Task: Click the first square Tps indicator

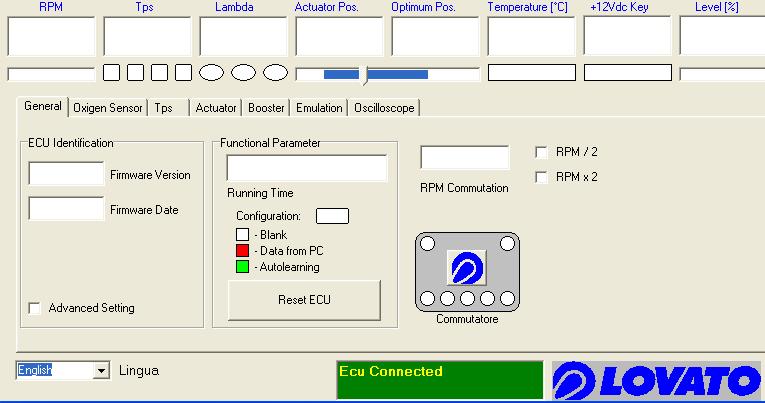Action: (x=112, y=72)
